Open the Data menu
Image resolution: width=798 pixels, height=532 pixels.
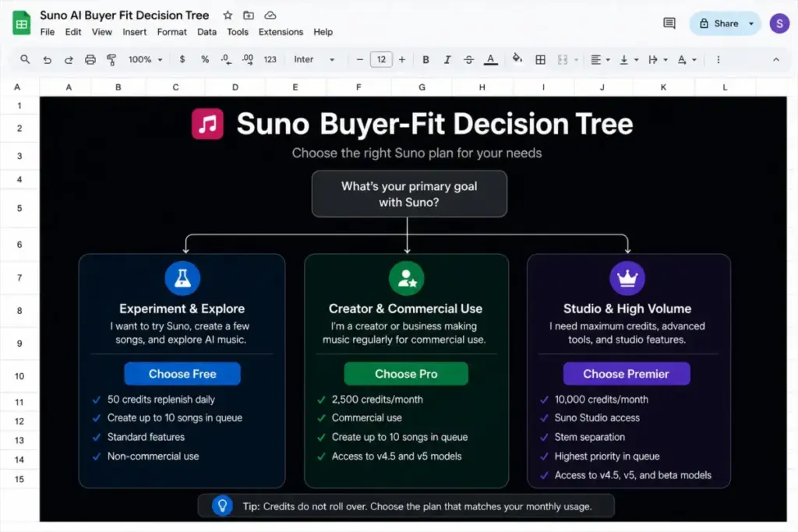[207, 32]
